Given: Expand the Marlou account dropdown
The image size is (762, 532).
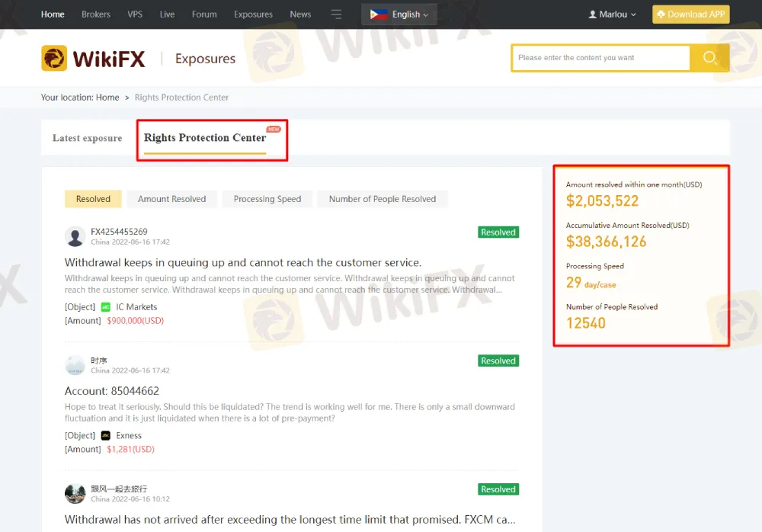Looking at the screenshot, I should click(x=613, y=14).
